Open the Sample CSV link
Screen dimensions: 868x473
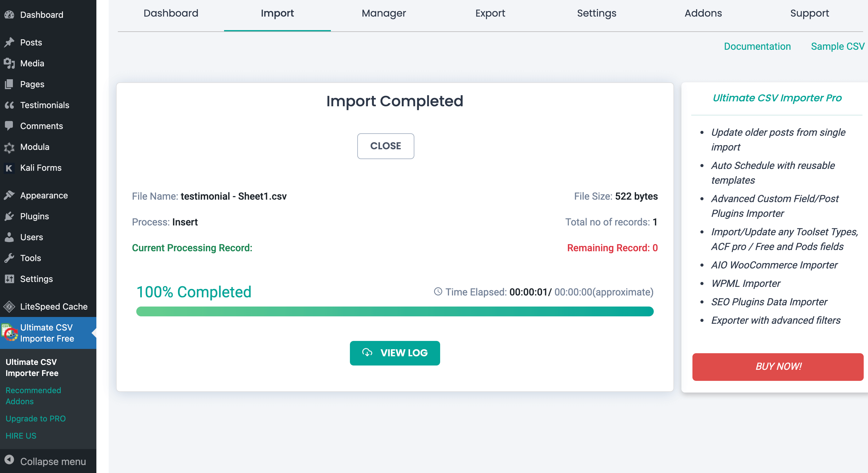point(838,46)
